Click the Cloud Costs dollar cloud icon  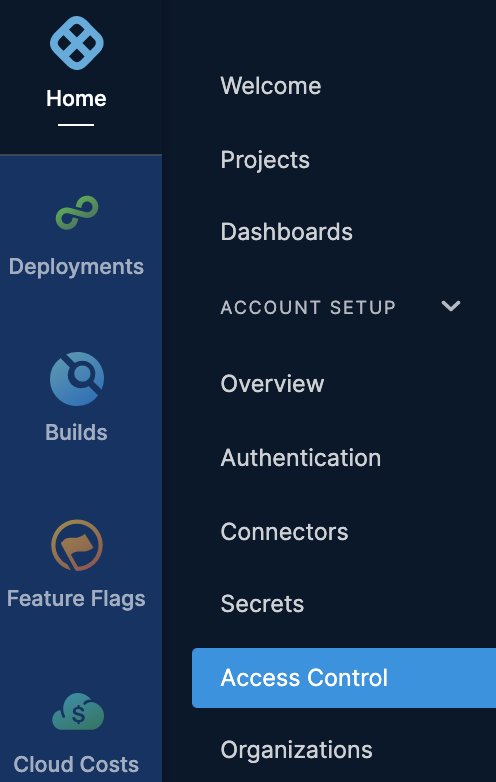[78, 711]
